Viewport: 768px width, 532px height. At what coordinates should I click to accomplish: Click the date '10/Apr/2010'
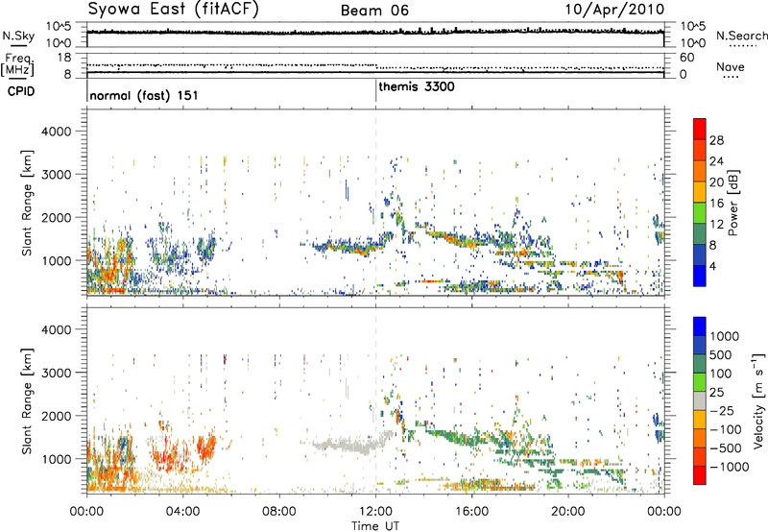[614, 10]
